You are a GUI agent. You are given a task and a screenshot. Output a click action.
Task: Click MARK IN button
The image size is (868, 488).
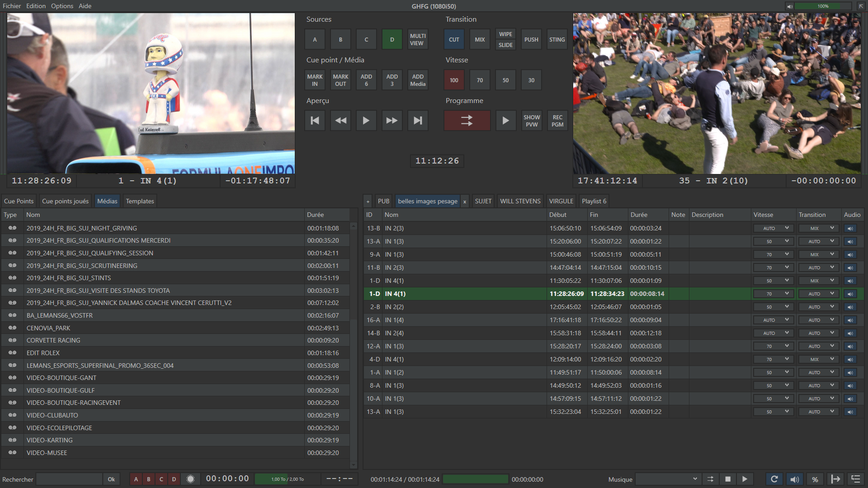pyautogui.click(x=315, y=80)
